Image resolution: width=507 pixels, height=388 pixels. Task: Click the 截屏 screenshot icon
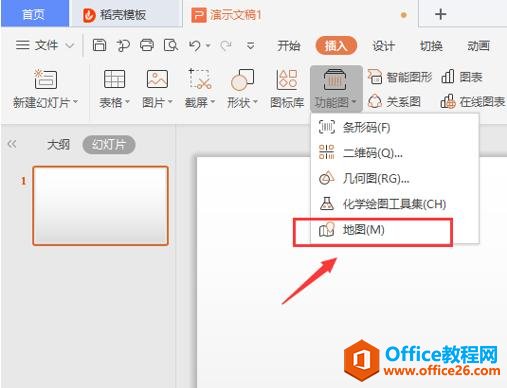coord(200,79)
